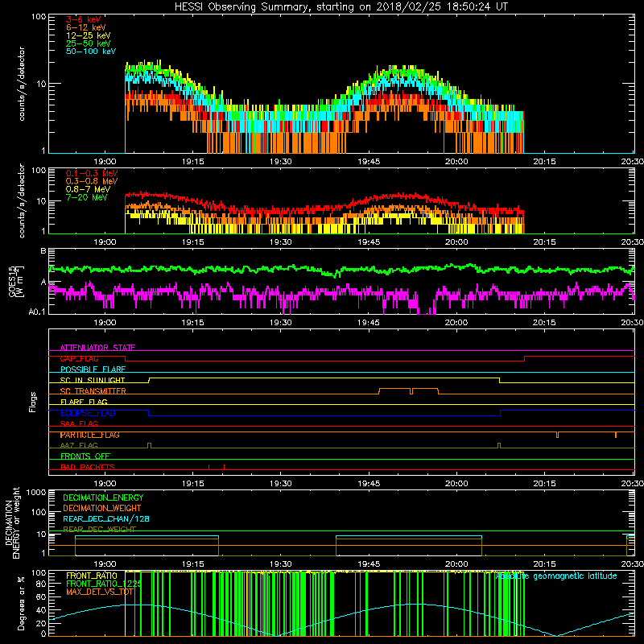Select the MAX_DET_VS_TOT legend label

(100, 592)
